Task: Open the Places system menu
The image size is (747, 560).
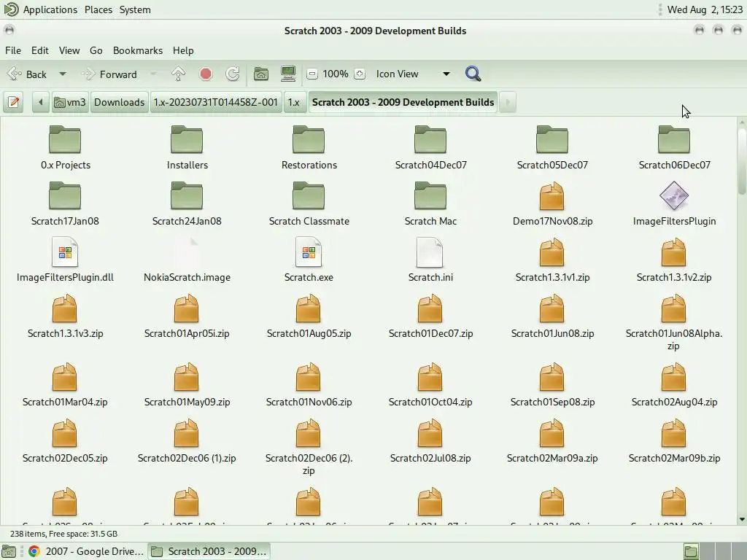Action: coord(98,9)
